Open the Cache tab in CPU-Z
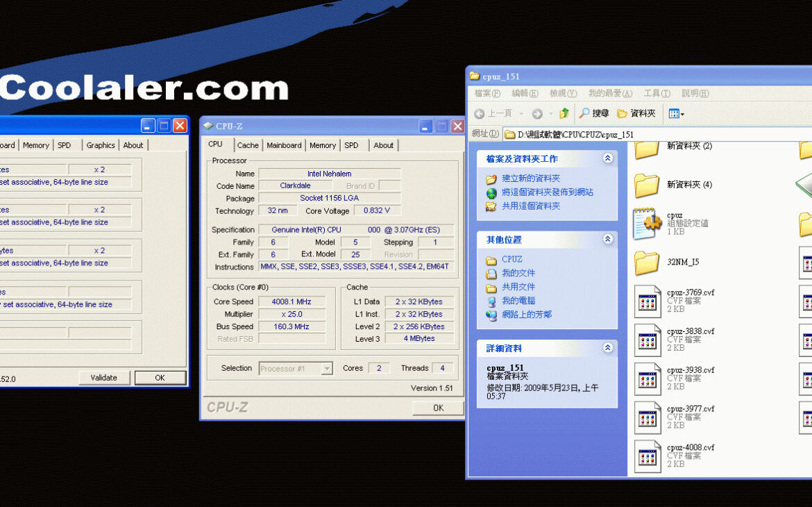Viewport: 812px width, 507px height. [248, 145]
